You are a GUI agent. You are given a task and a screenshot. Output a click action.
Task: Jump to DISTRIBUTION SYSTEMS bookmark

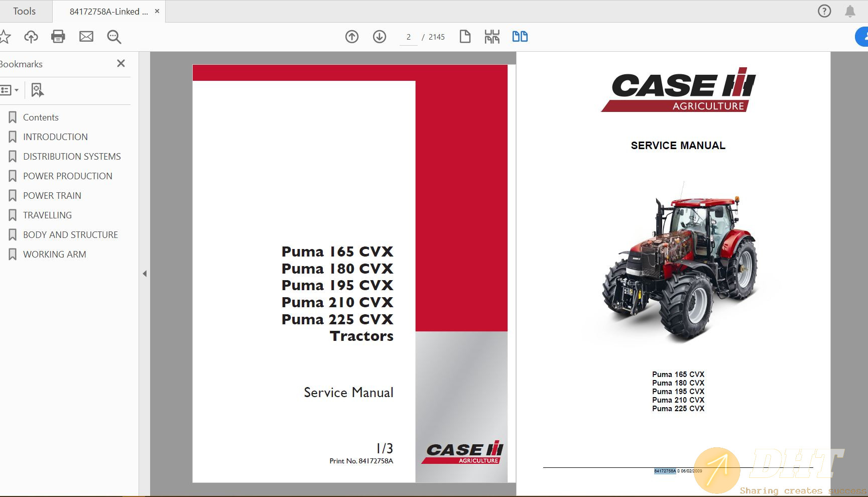(x=72, y=157)
